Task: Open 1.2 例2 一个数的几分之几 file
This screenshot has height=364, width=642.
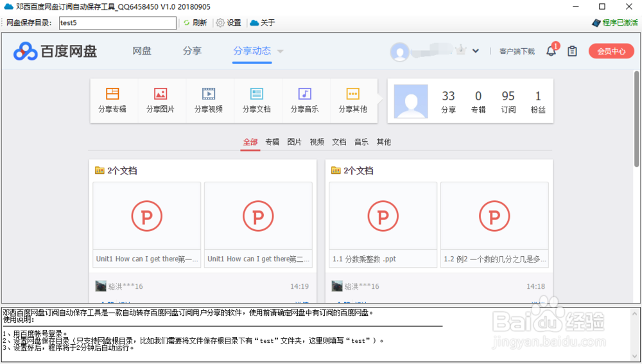Action: pos(494,225)
